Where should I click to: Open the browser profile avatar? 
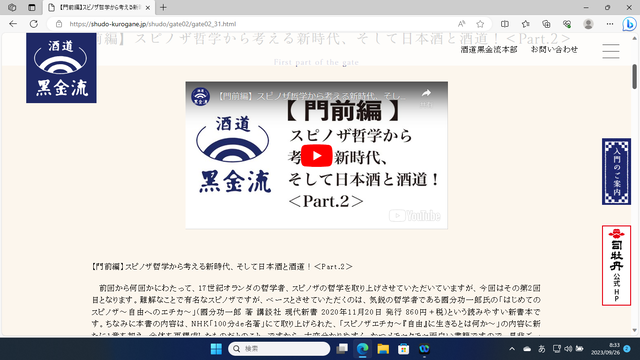[588, 24]
